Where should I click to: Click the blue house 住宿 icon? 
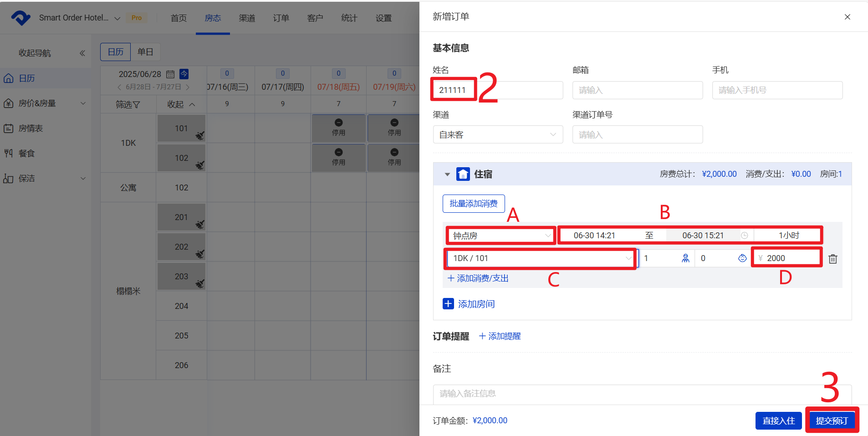[x=463, y=174]
